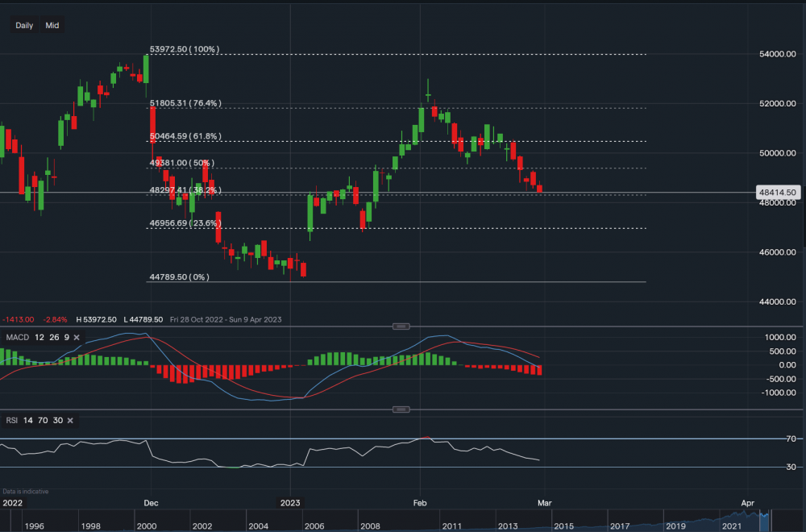Open the Daily timeframe dropdown
Screen dimensions: 806x532
pos(24,26)
